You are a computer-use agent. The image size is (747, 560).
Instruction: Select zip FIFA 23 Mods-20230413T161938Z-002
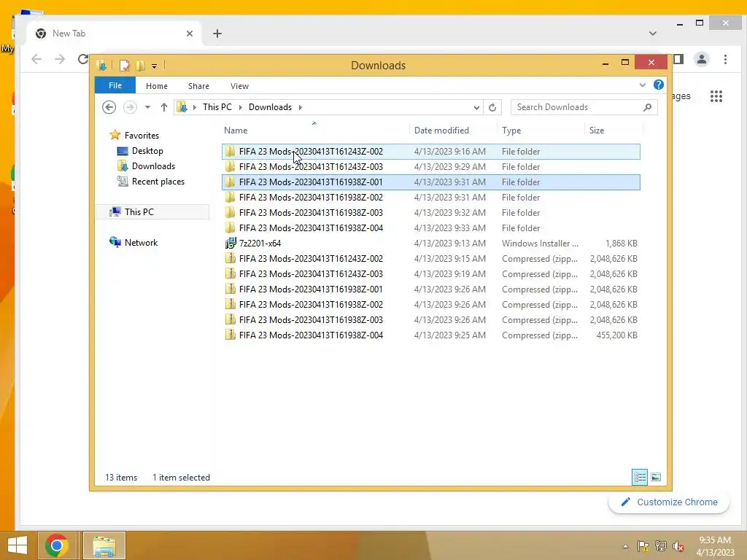[x=430, y=304]
